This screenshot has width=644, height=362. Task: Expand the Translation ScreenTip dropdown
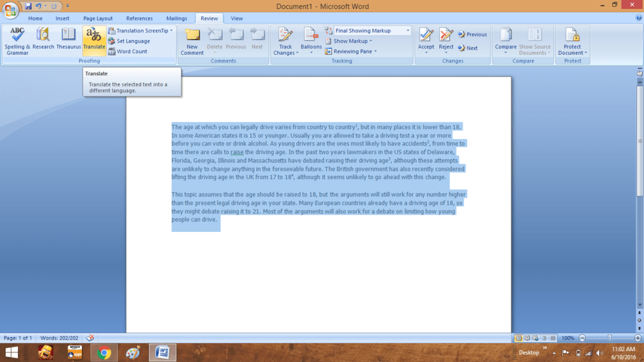click(171, 30)
